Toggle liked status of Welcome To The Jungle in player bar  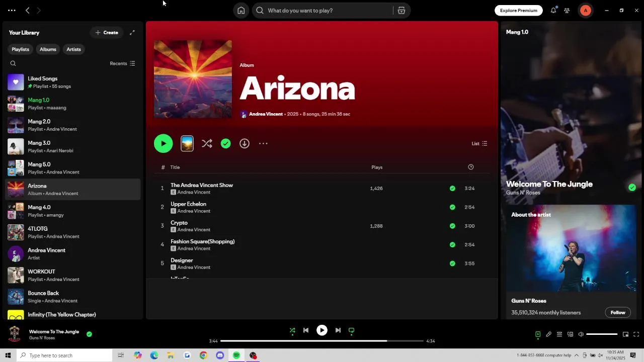coord(89,334)
